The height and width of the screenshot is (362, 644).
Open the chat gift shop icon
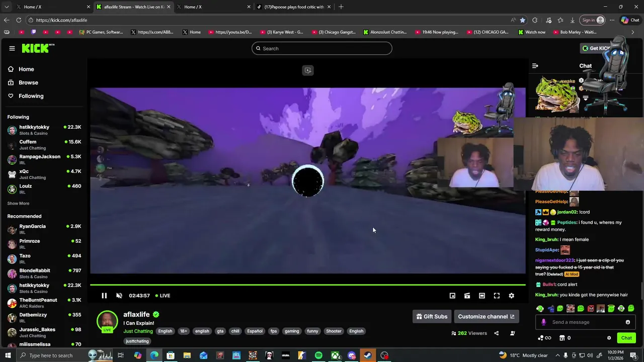(562, 338)
